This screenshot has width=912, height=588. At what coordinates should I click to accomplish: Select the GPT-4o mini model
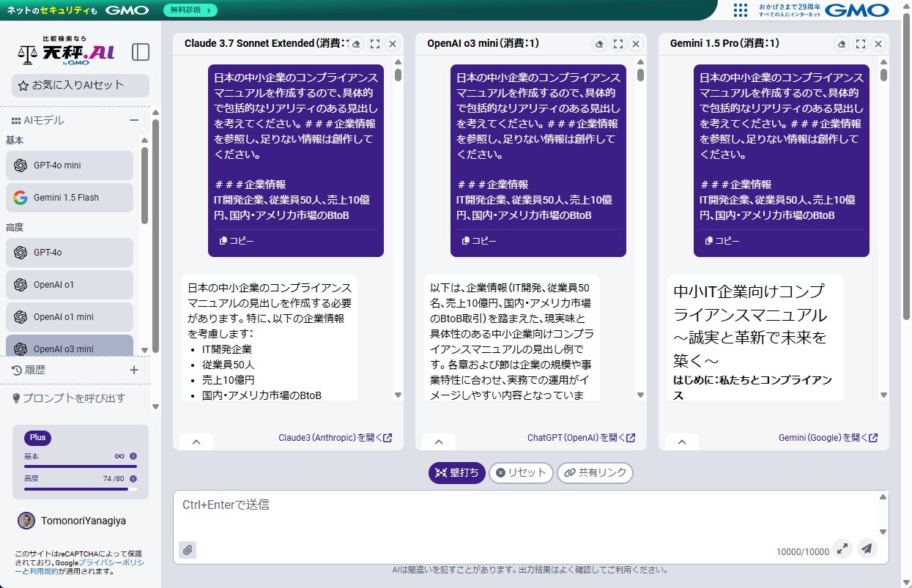[x=70, y=165]
